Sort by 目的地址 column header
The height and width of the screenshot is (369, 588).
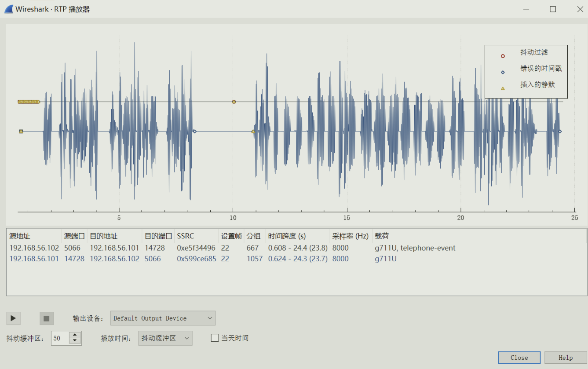114,236
